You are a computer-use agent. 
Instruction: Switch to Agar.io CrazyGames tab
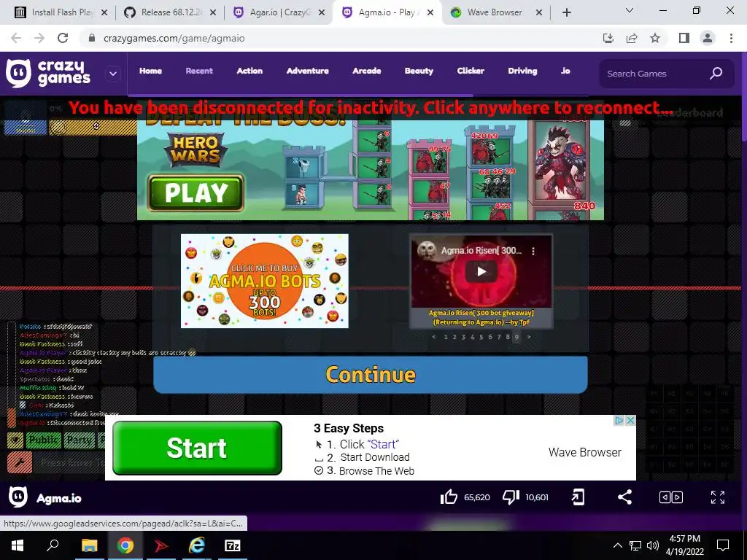279,12
